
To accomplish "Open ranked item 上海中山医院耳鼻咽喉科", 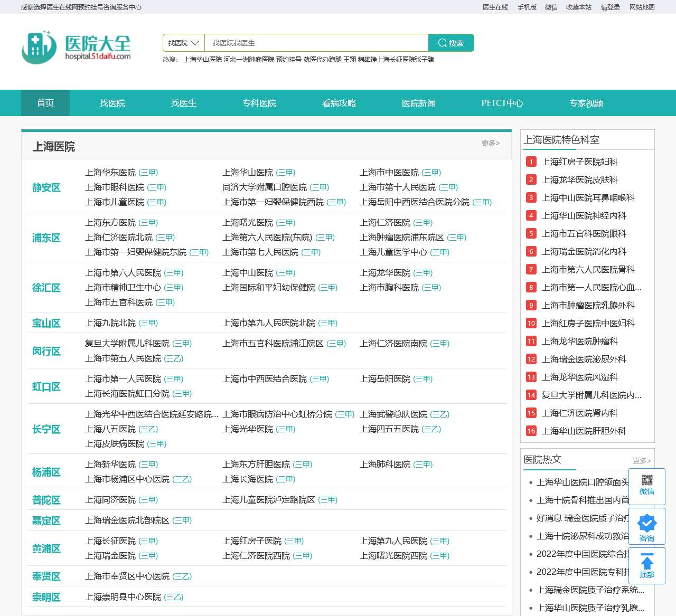I will [x=588, y=198].
